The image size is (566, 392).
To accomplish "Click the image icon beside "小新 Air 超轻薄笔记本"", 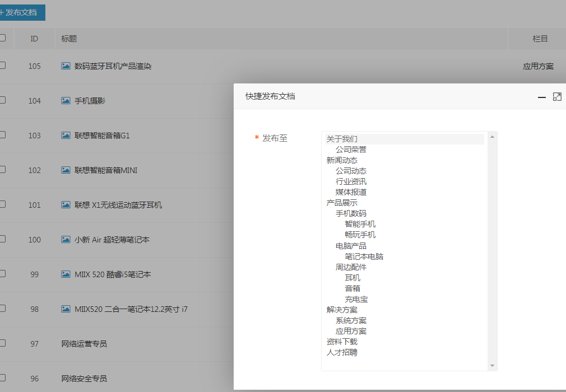I will [65, 239].
